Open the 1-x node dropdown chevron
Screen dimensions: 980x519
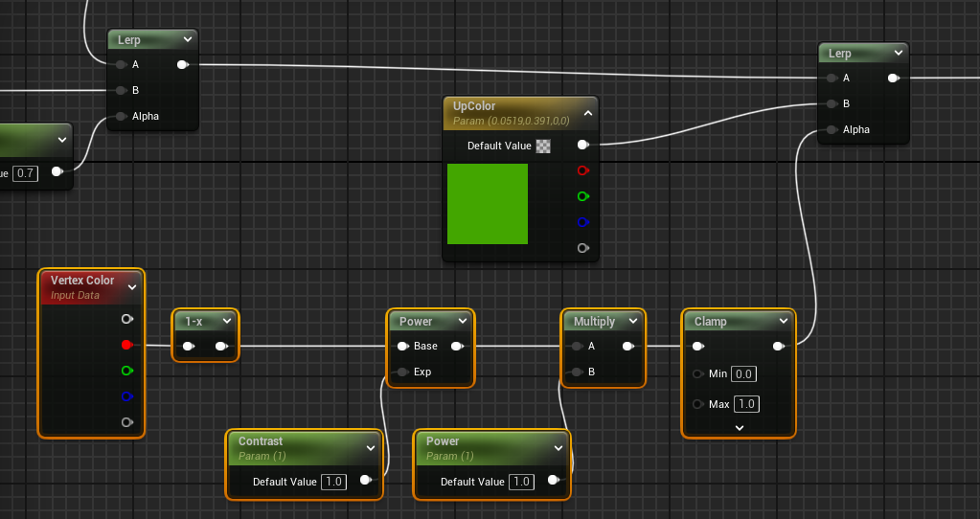227,322
